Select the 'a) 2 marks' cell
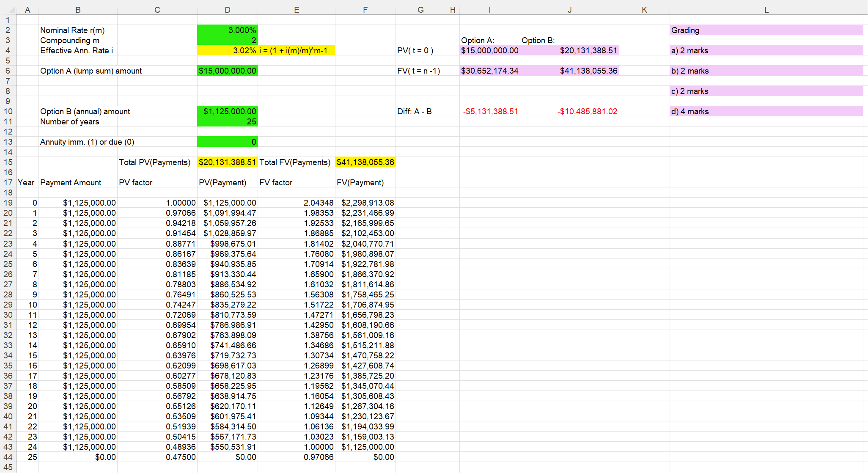868x473 pixels. [x=766, y=50]
